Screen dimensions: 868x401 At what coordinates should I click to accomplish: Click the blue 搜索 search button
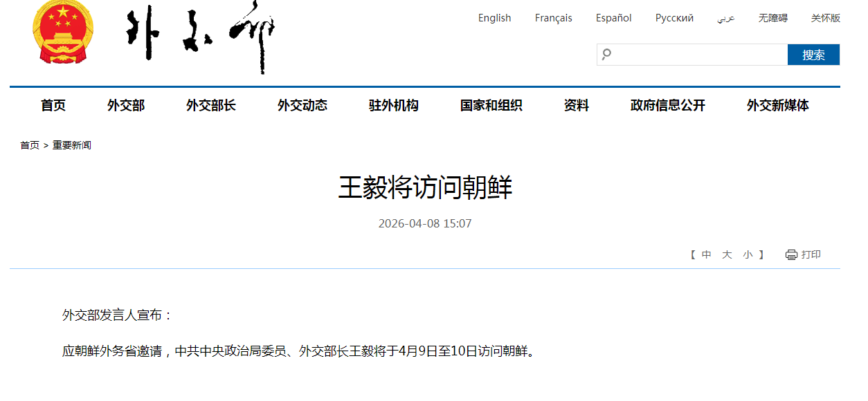(813, 55)
